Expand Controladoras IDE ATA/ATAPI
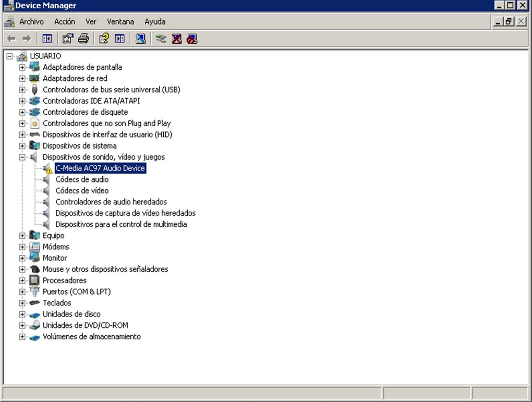Screen dimensions: 532x402 [22, 101]
